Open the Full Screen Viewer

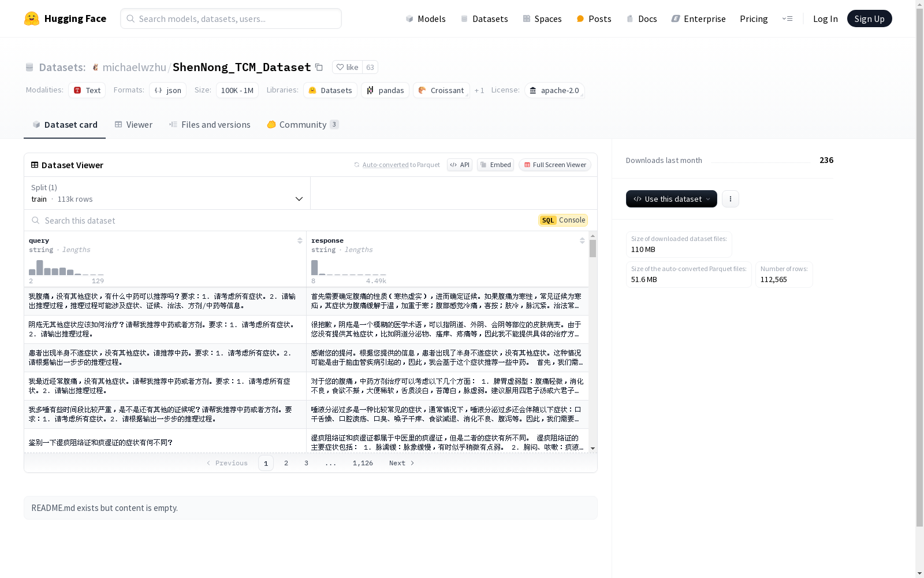pyautogui.click(x=555, y=165)
